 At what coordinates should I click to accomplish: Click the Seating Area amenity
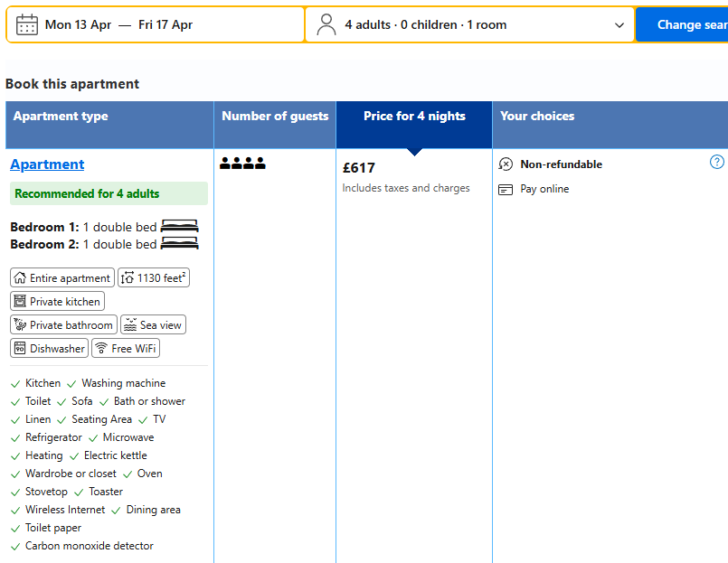pos(101,419)
